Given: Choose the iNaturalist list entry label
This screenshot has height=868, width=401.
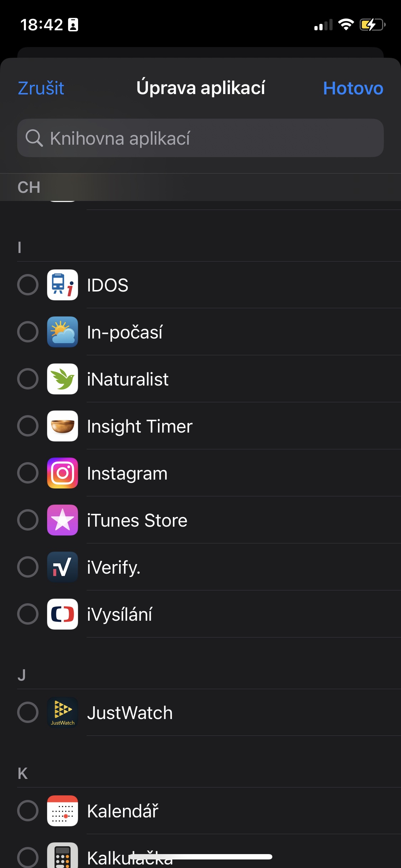Looking at the screenshot, I should click(128, 379).
